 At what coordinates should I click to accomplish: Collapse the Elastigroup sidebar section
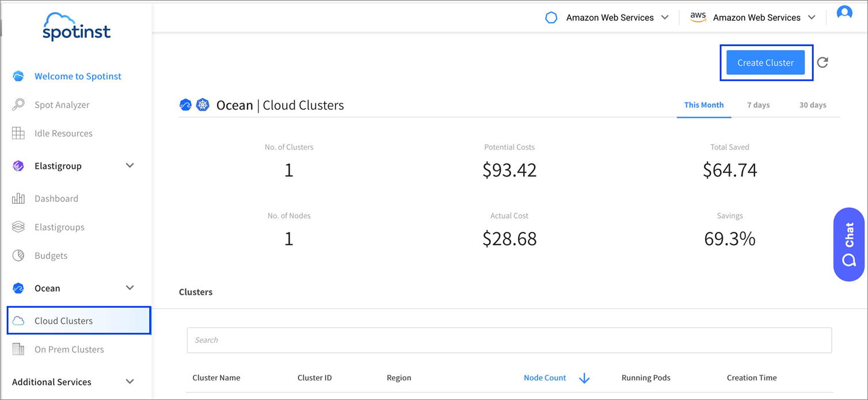[130, 166]
